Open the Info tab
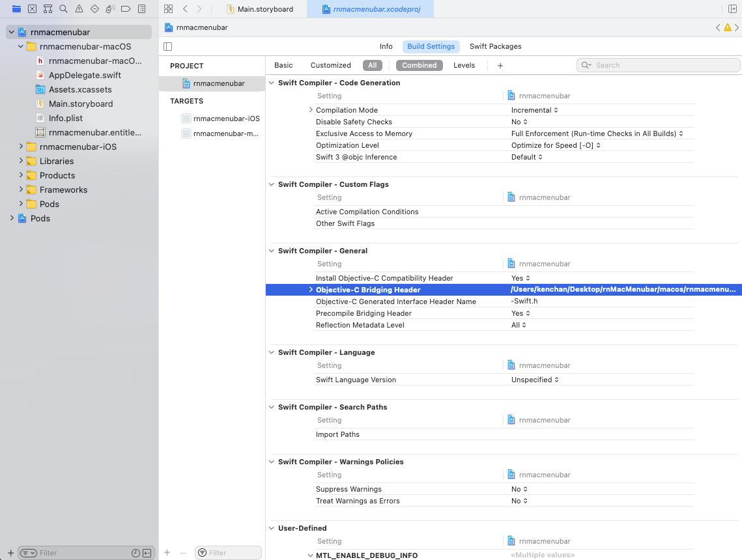Image resolution: width=742 pixels, height=560 pixels. [x=386, y=46]
